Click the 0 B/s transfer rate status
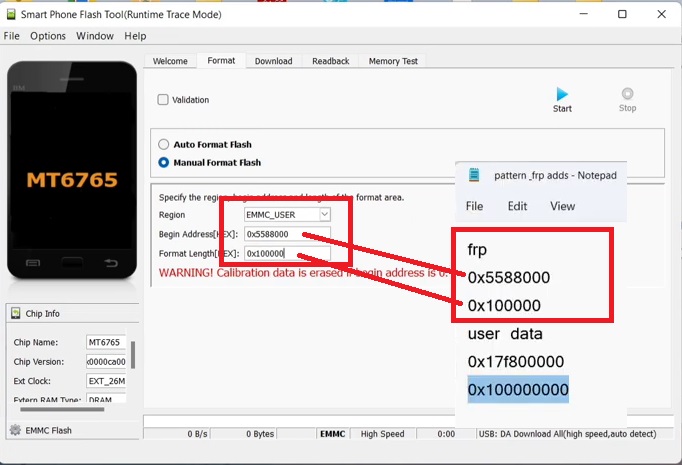Image resolution: width=682 pixels, height=465 pixels. [x=197, y=434]
